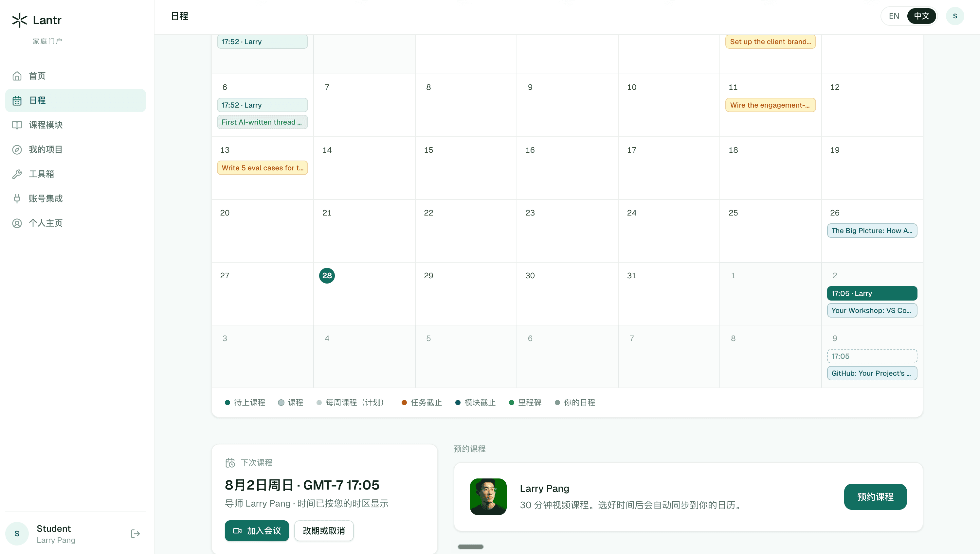Select calendar day 22
The width and height of the screenshot is (980, 554).
click(x=428, y=213)
